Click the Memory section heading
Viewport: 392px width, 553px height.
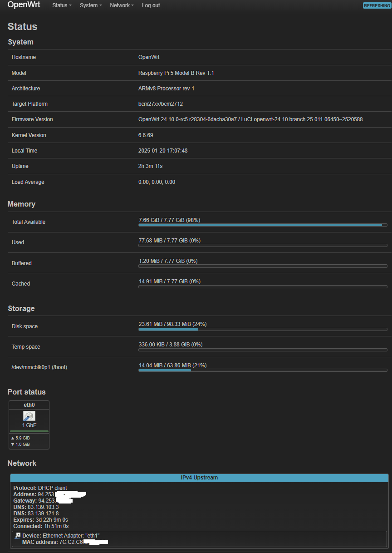21,204
